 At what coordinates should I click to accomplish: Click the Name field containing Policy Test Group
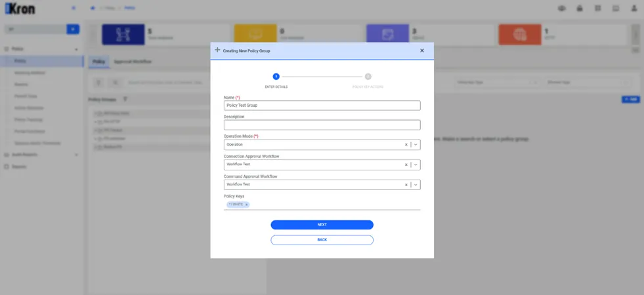322,106
